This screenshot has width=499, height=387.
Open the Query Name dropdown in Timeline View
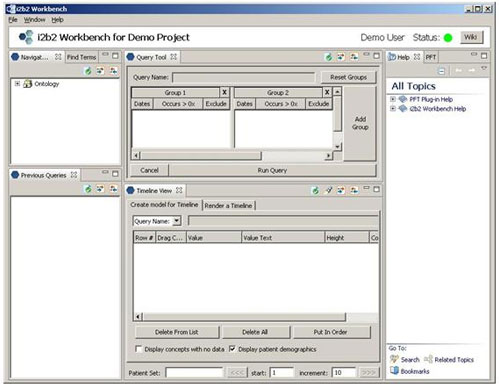[x=177, y=221]
